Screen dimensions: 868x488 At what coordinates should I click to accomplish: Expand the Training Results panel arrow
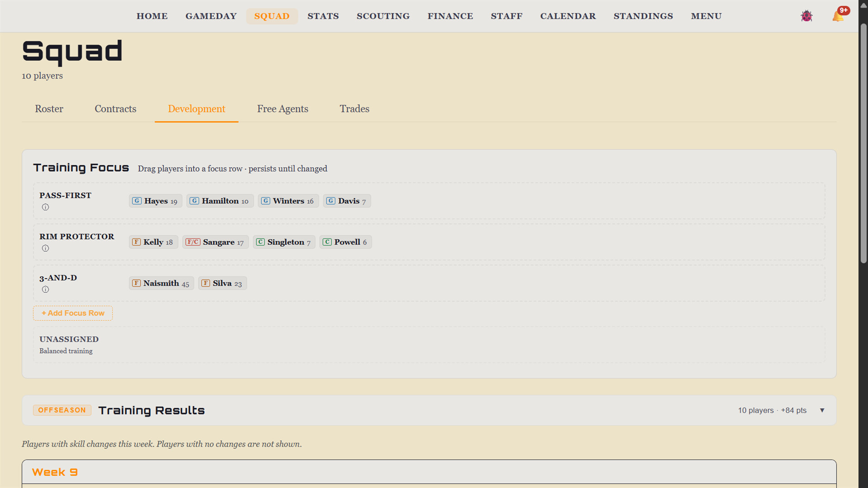822,410
